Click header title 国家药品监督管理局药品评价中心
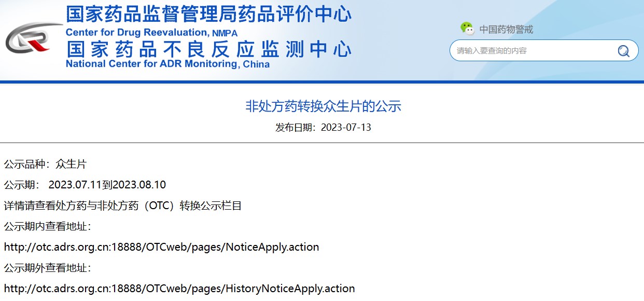This screenshot has height=301, width=644. [208, 14]
